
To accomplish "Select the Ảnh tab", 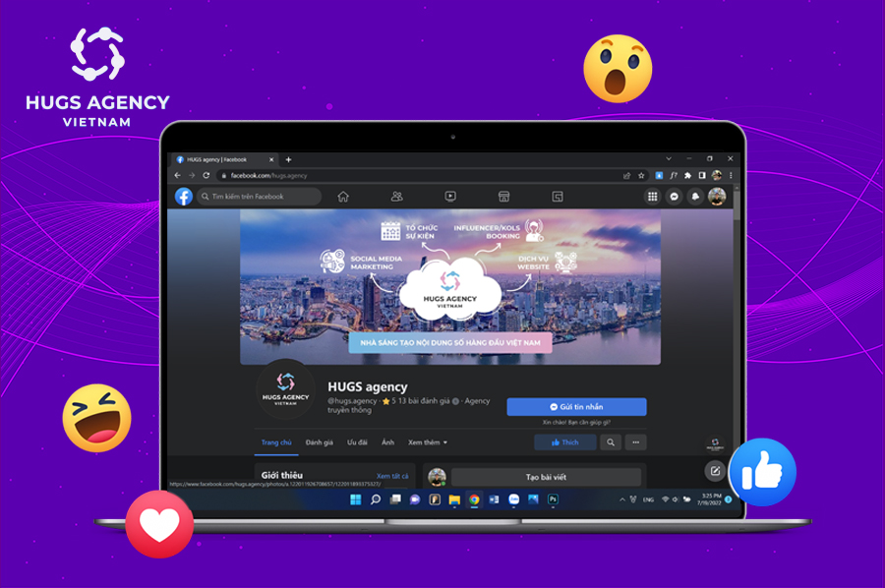I will coord(387,442).
